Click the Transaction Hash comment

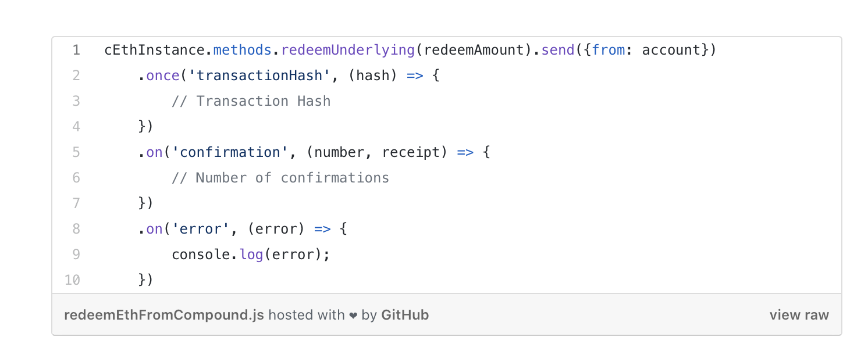click(251, 101)
